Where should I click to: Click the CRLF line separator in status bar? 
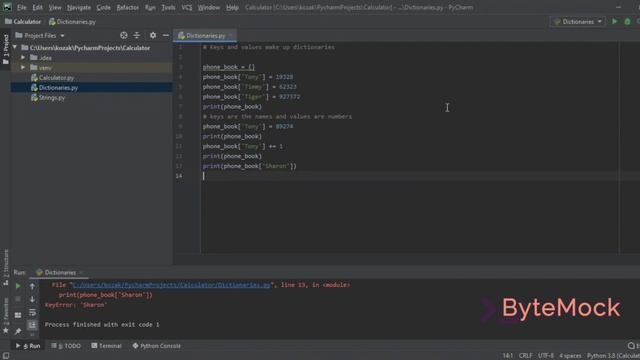tap(525, 356)
